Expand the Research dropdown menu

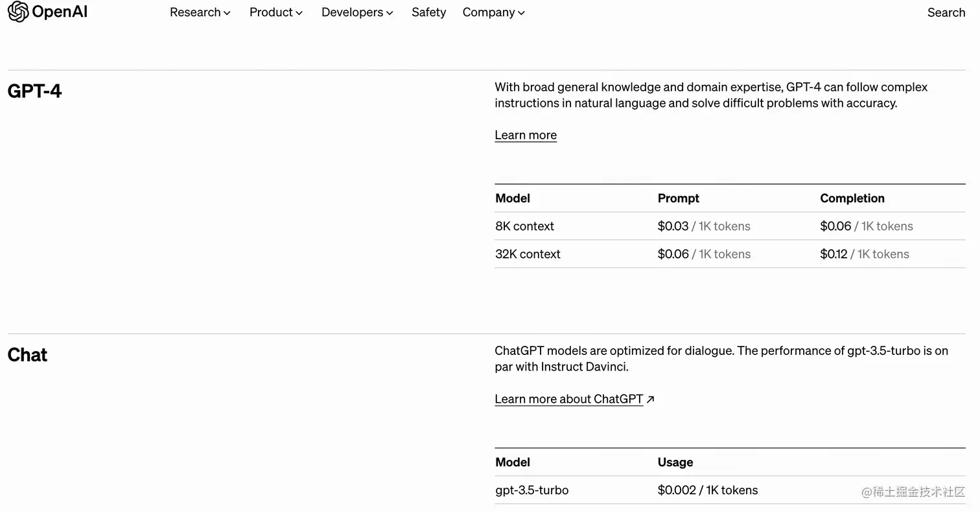click(200, 12)
